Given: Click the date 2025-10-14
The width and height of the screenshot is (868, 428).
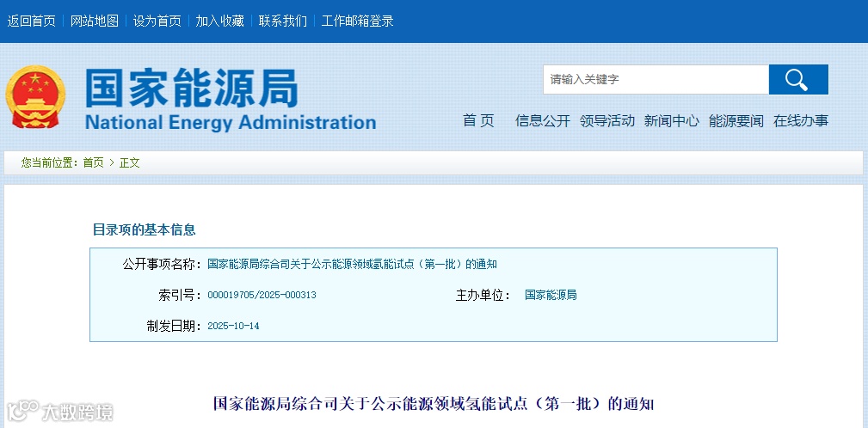Looking at the screenshot, I should (x=233, y=326).
